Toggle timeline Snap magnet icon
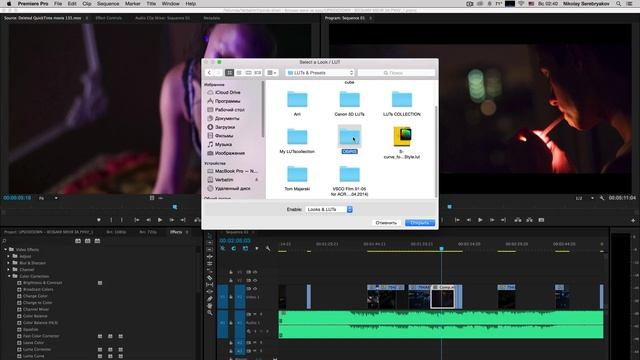640x360 pixels. 234,248
